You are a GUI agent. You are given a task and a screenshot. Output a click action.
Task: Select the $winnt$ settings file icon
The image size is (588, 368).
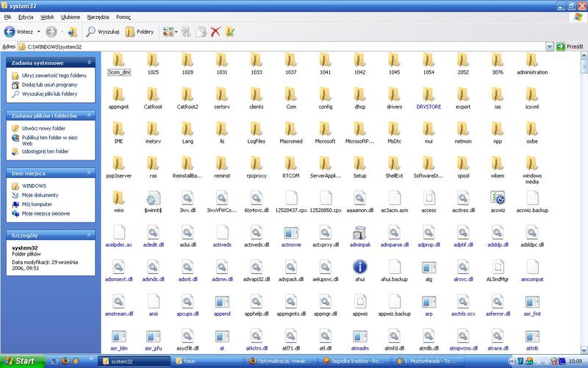click(x=153, y=198)
